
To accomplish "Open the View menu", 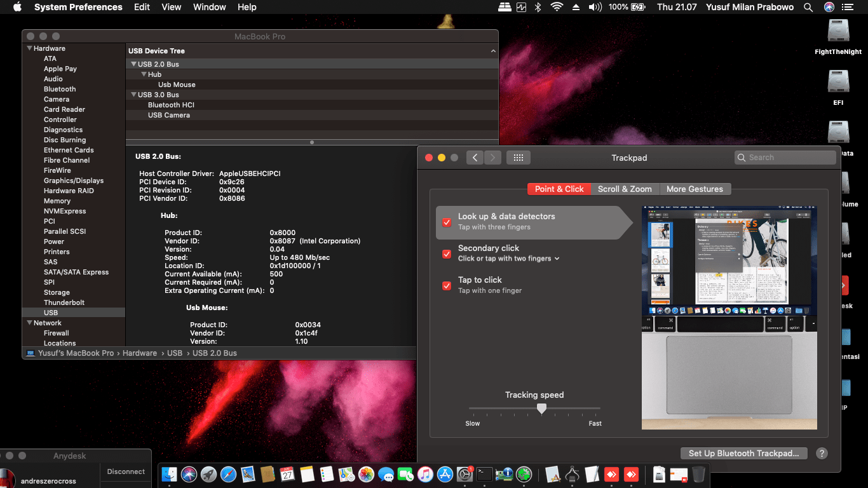I will click(x=171, y=7).
